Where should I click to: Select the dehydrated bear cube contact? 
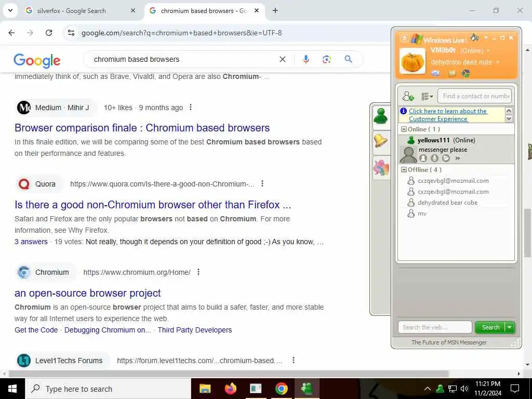[447, 203]
